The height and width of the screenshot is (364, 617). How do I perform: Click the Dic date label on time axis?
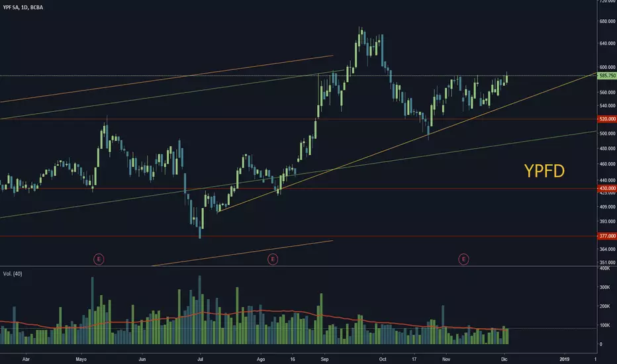504,359
